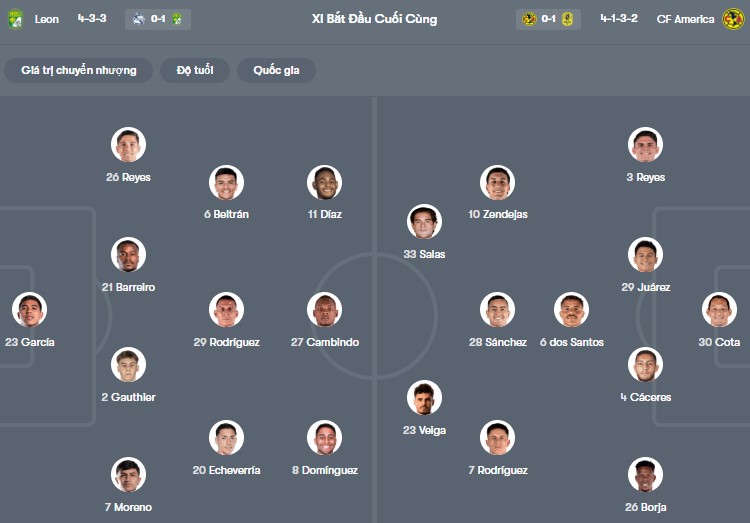The width and height of the screenshot is (750, 523).
Task: Select player 23 Veiga's photo
Action: tap(424, 398)
